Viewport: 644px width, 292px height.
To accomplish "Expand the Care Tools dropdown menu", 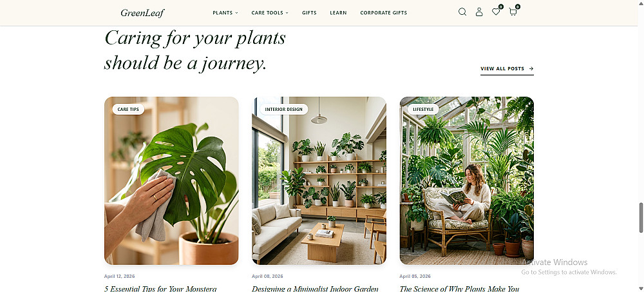I will click(270, 13).
